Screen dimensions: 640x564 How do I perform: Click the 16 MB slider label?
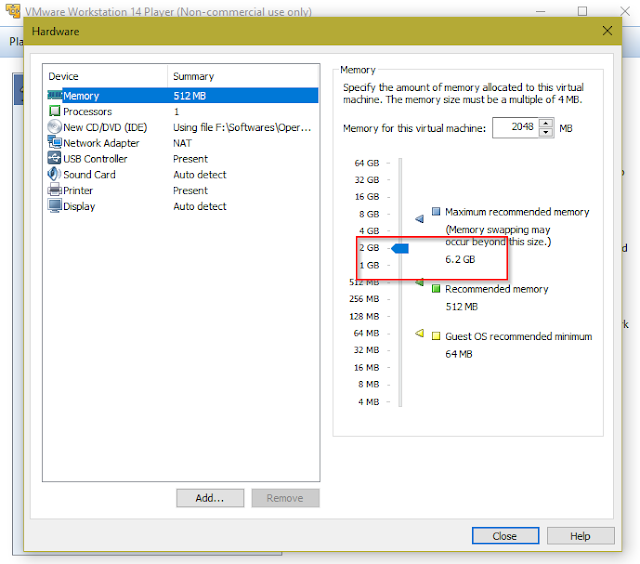tap(366, 367)
